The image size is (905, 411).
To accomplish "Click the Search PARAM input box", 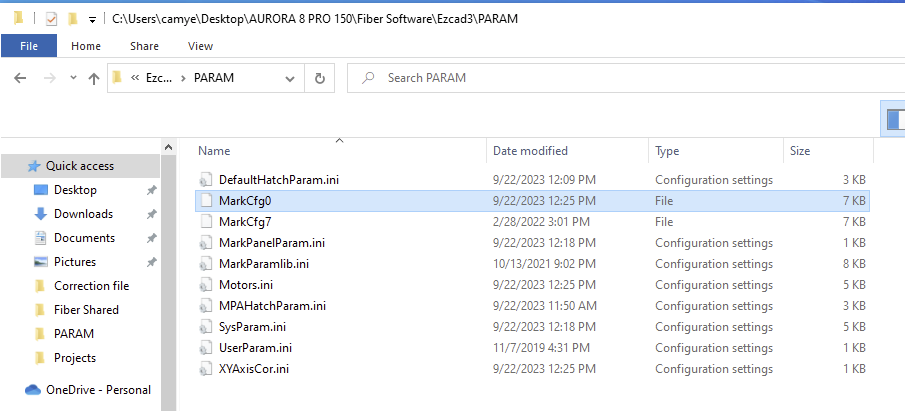I will pyautogui.click(x=626, y=78).
